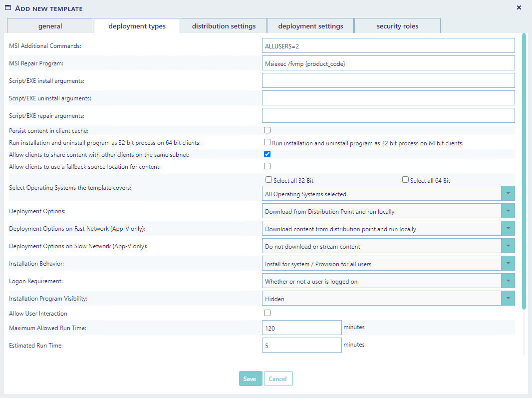
Task: Click the Save button
Action: pos(250,379)
